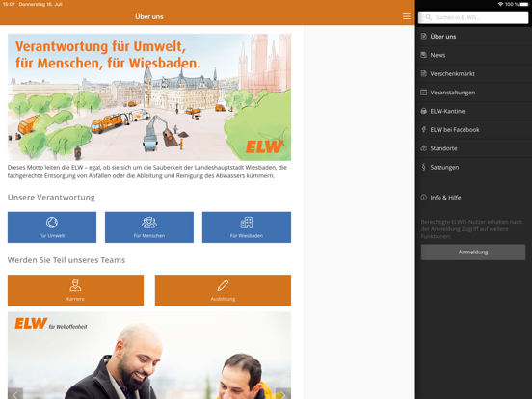
Task: Tap the Anmeldung button
Action: click(x=473, y=253)
